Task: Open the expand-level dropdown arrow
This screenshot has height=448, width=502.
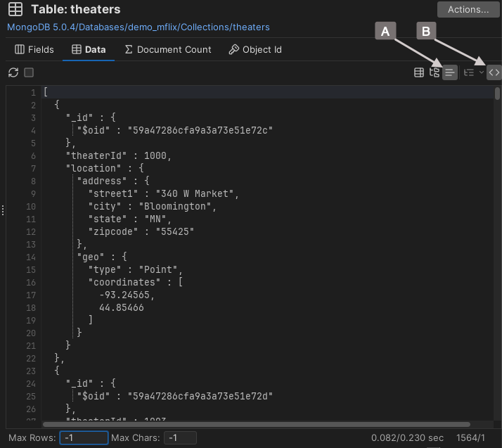Action: 481,72
